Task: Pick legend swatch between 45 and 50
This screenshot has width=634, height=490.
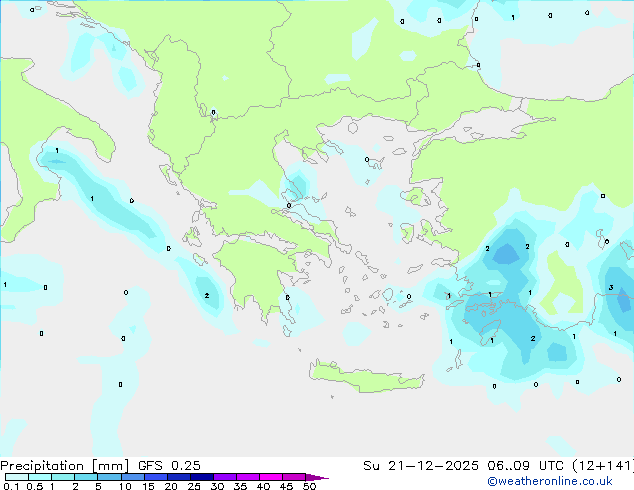Action: tap(294, 477)
